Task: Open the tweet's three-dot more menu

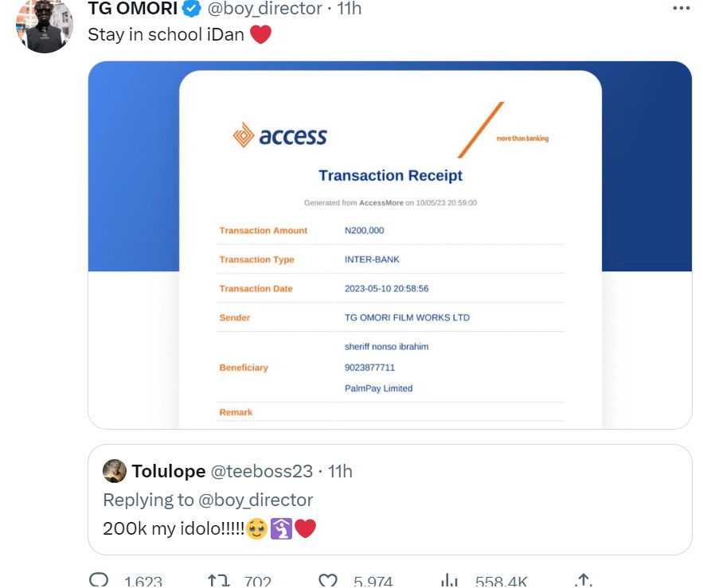Action: (x=681, y=8)
